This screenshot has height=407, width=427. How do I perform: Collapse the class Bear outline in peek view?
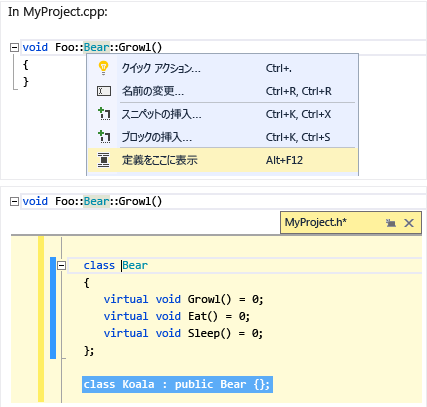point(61,266)
